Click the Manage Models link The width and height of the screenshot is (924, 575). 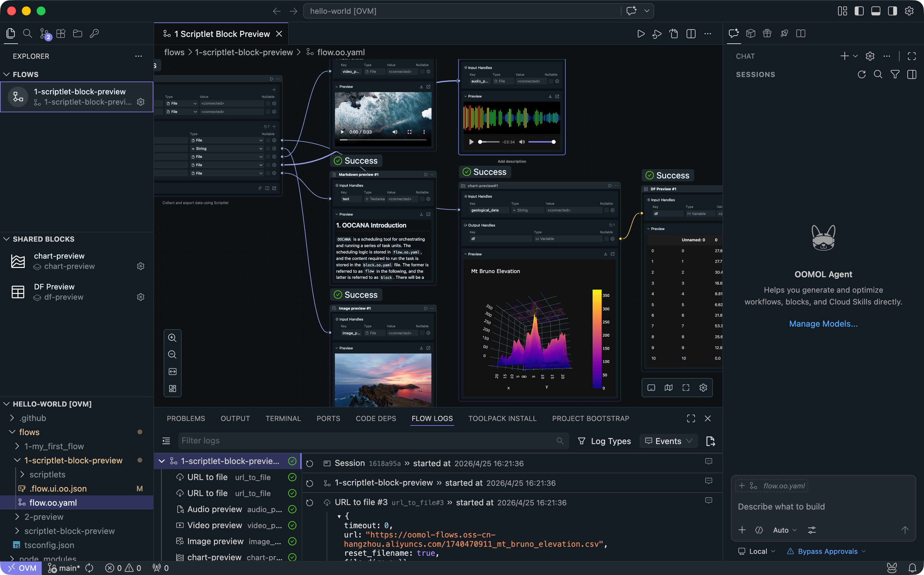823,324
